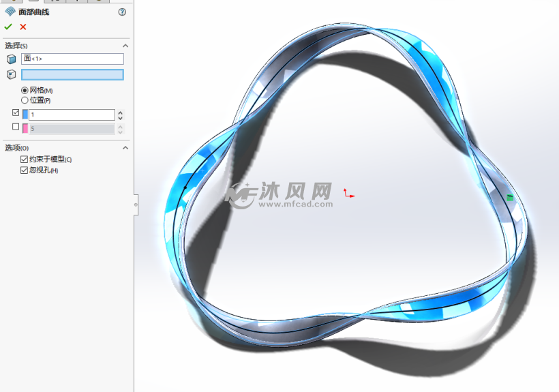Cancel with the red X icon
559x392 pixels.
23,27
